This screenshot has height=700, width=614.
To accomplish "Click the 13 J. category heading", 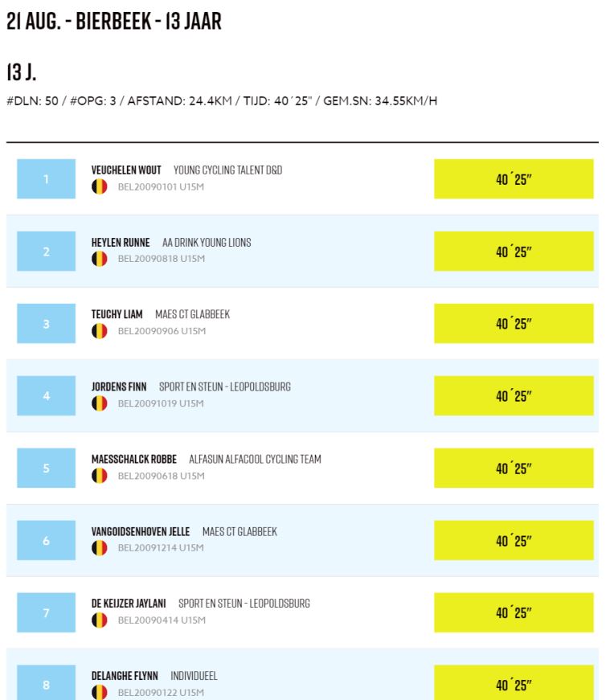I will 22,73.
